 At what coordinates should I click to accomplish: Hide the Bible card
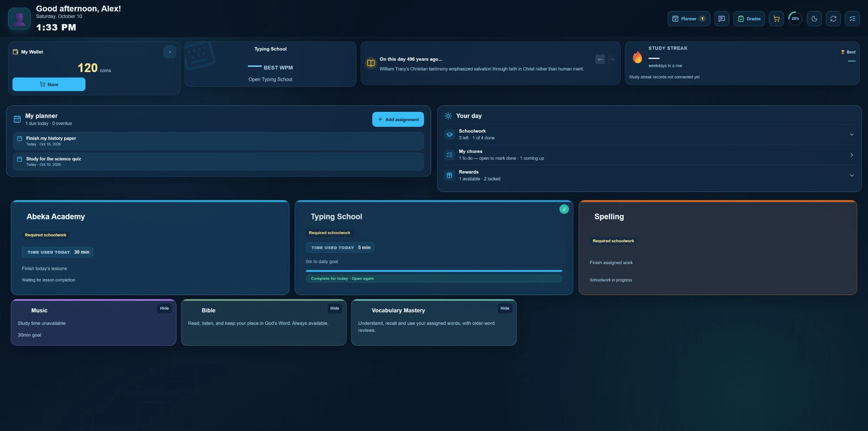[335, 309]
